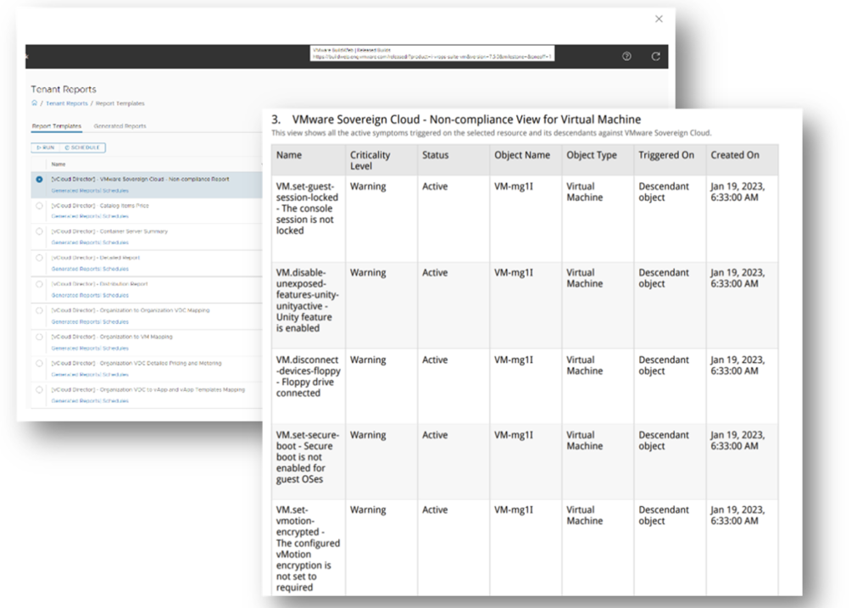
Task: Choose the Distribution Report radio button
Action: [x=39, y=284]
